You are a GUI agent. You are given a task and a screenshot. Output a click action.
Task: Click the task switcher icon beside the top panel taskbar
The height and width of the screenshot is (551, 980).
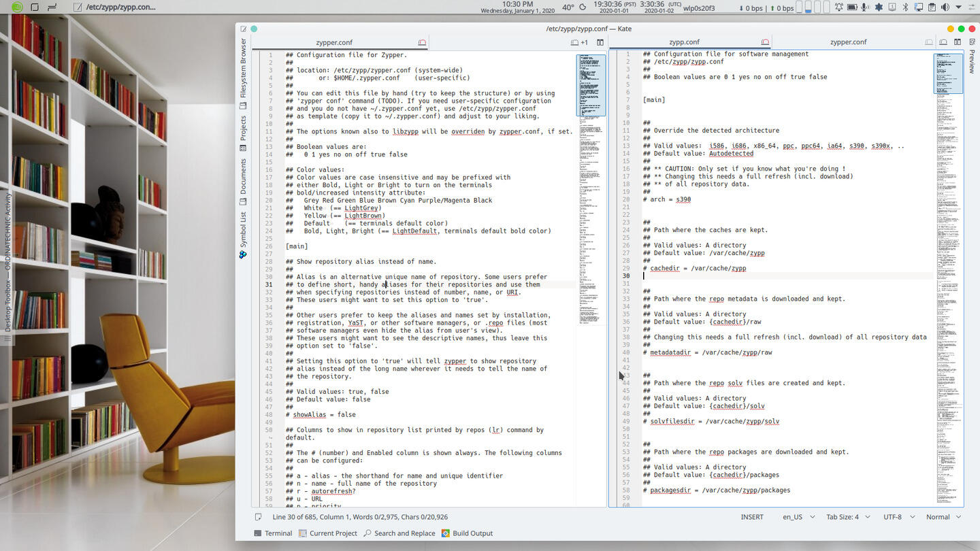(52, 7)
